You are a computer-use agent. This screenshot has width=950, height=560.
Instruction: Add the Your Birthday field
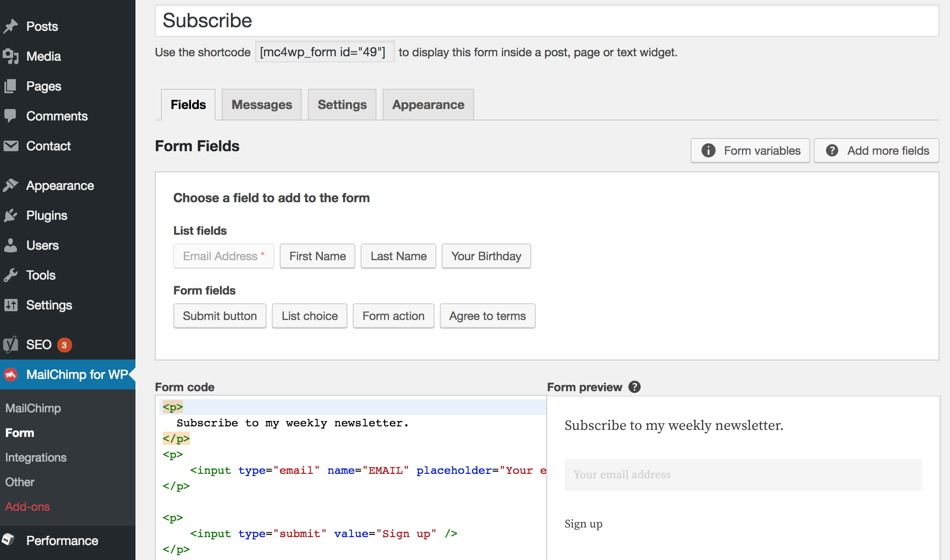tap(486, 256)
